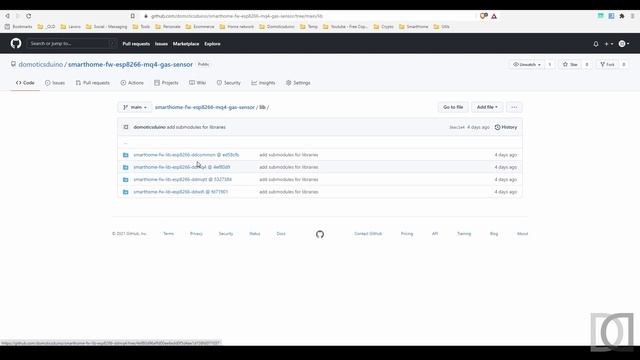Screen dimensions: 640x360
Task: Reload the page with the refresh icon
Action: 29,16
